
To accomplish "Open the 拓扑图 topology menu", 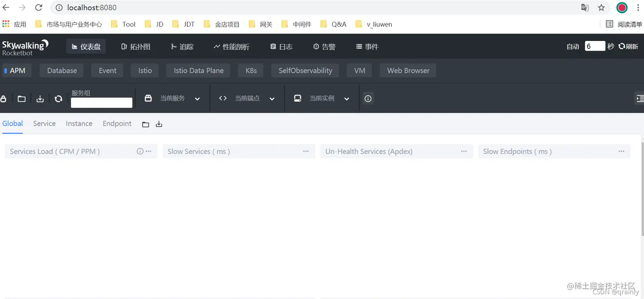I will (136, 46).
